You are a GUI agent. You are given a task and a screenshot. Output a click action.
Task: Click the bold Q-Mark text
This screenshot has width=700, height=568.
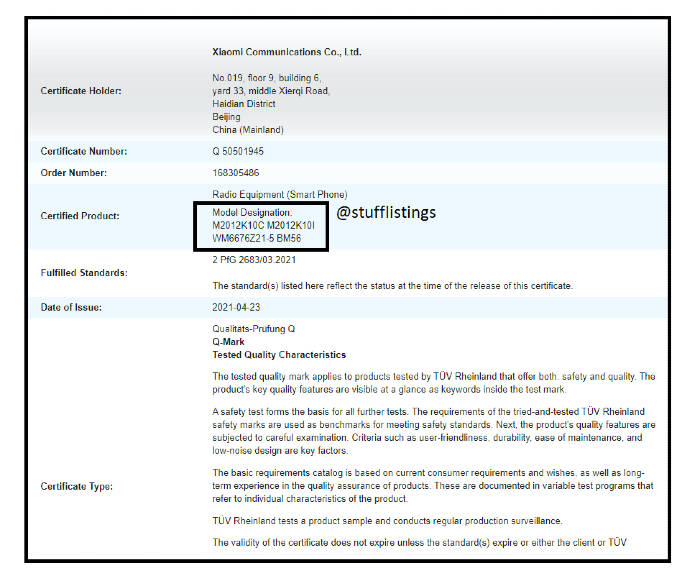[x=228, y=342]
